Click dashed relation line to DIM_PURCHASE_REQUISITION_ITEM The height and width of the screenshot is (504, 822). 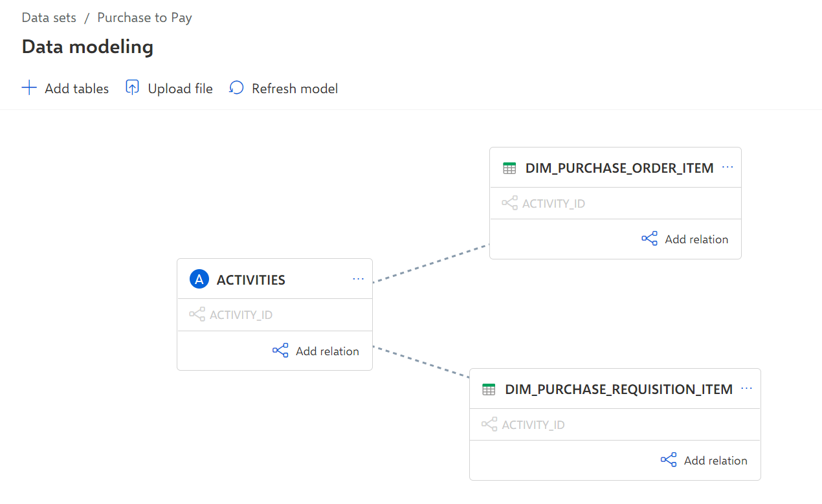coord(421,361)
